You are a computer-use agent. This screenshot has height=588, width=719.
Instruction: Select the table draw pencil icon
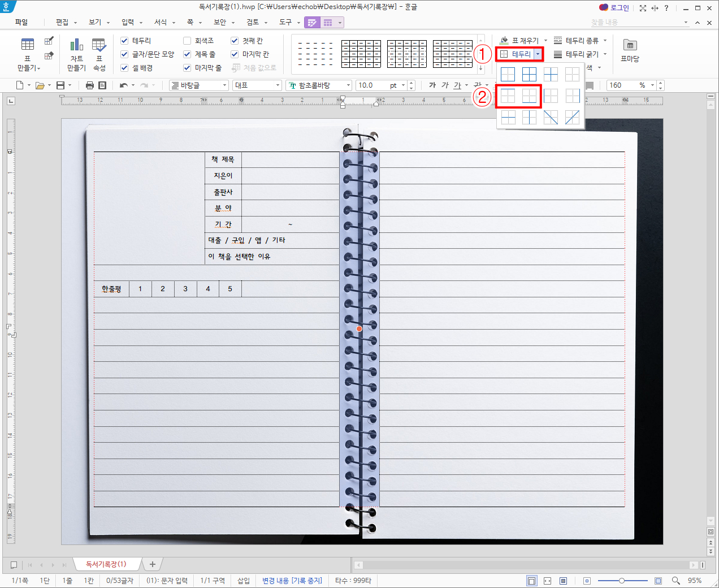pyautogui.click(x=49, y=41)
